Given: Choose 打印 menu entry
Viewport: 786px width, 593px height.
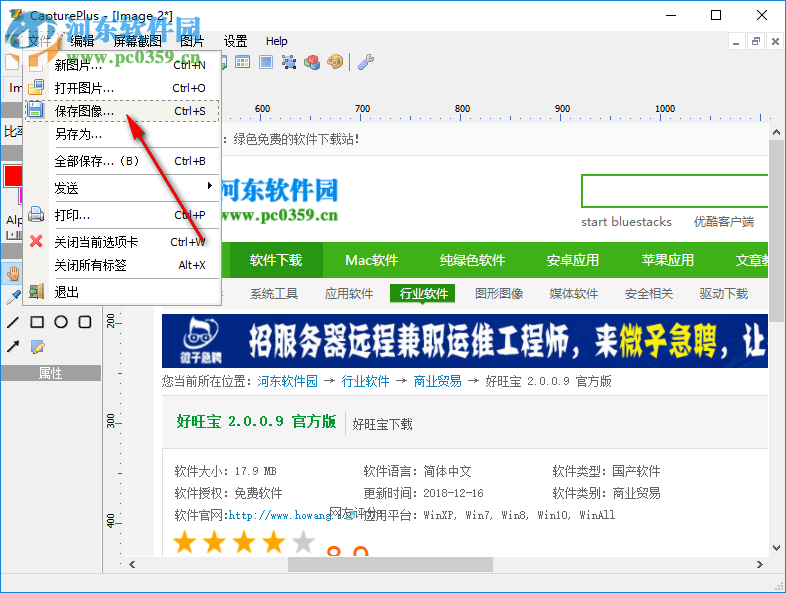Looking at the screenshot, I should tap(122, 215).
